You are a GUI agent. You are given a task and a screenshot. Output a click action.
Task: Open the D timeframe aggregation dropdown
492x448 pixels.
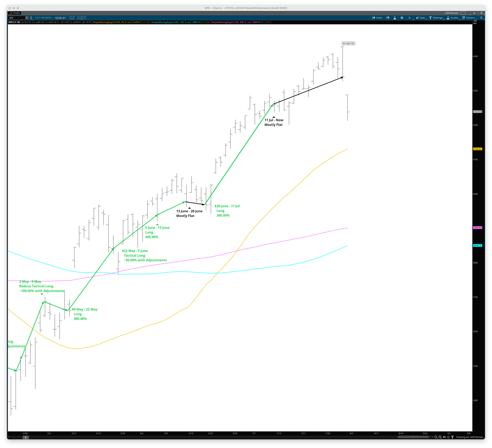tap(409, 18)
